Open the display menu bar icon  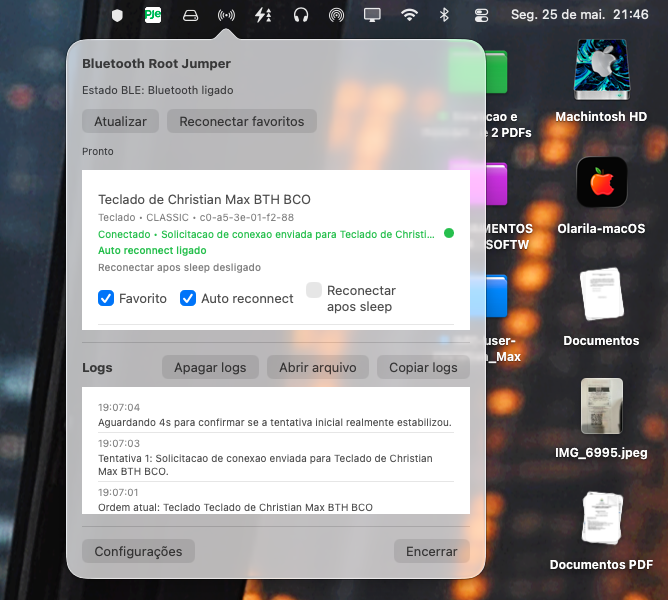coord(372,15)
